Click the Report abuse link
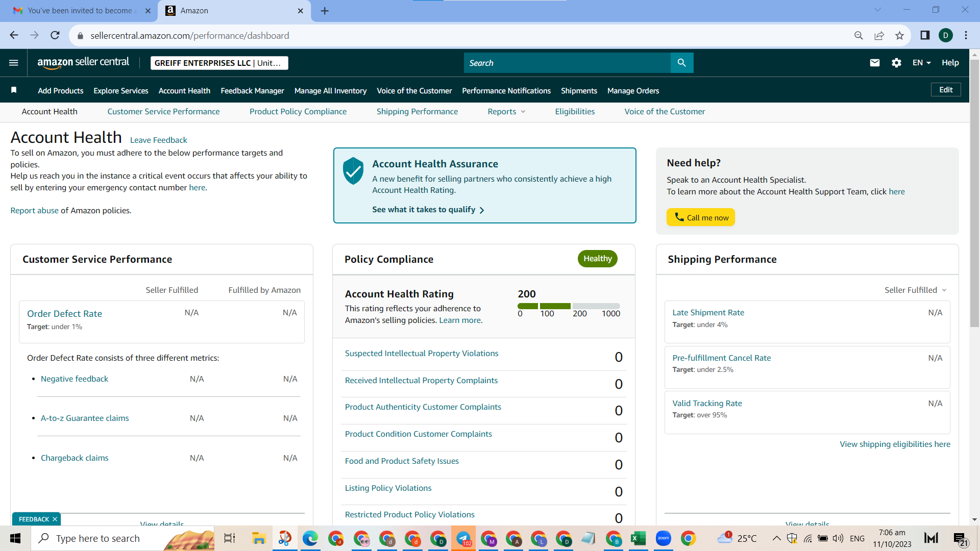Image resolution: width=980 pixels, height=551 pixels. click(x=35, y=211)
